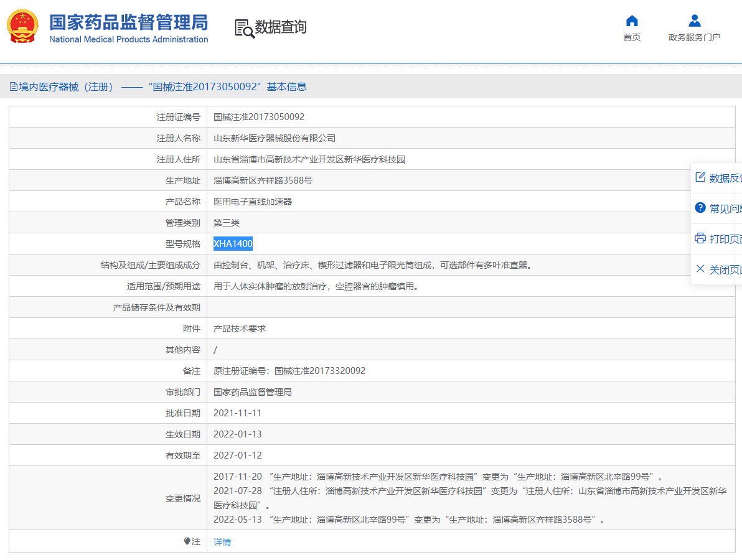Click National Medical Products Administration English subtitle
The width and height of the screenshot is (742, 560).
pyautogui.click(x=128, y=39)
